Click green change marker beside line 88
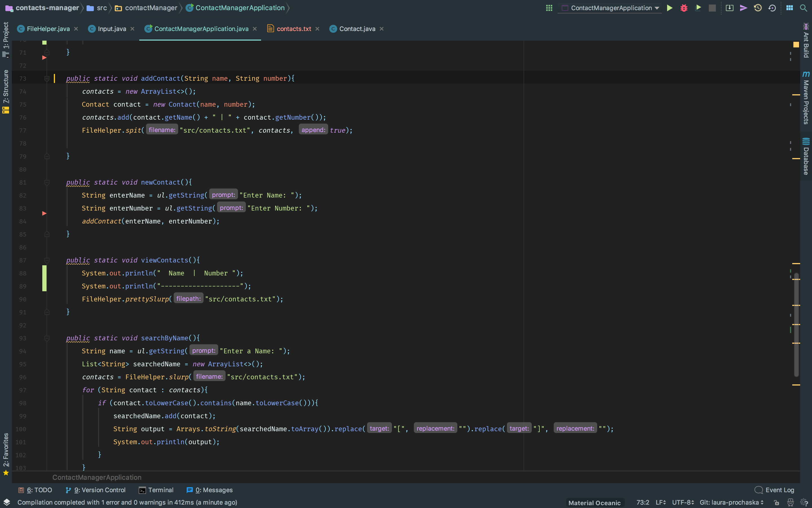The height and width of the screenshot is (508, 812). (x=44, y=278)
